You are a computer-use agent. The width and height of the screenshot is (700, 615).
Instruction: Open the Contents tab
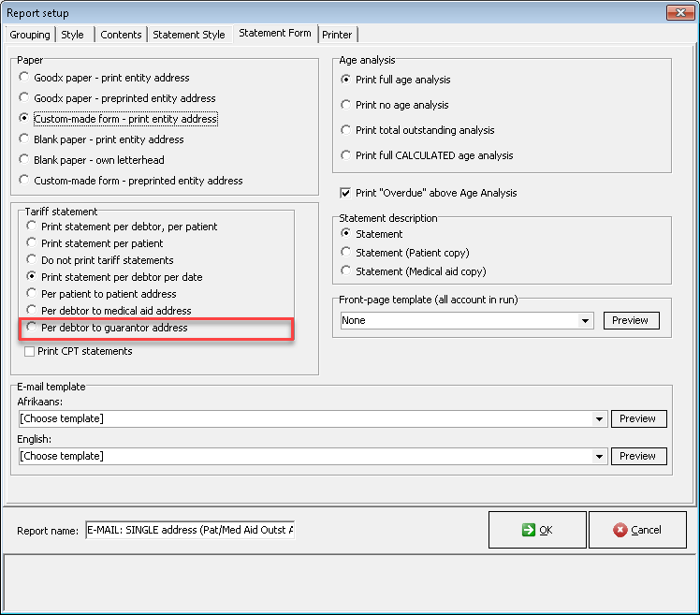point(121,35)
